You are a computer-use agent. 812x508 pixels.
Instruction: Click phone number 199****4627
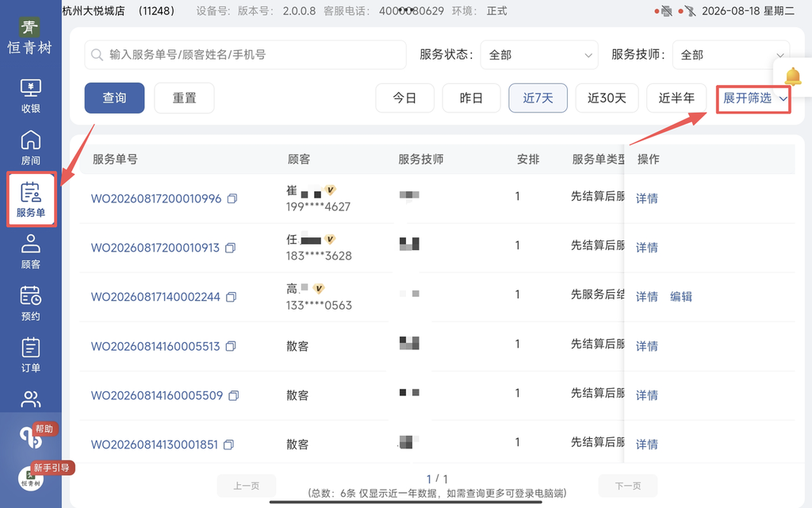coord(319,207)
